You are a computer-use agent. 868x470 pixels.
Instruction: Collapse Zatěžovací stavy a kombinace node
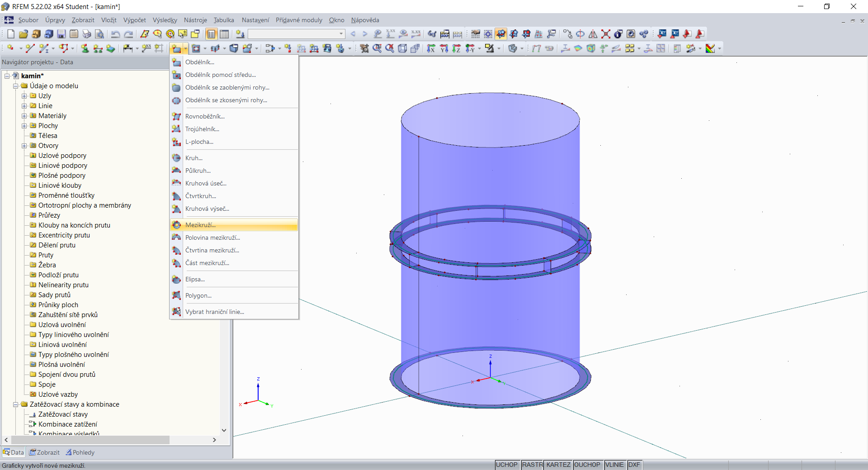pos(16,404)
